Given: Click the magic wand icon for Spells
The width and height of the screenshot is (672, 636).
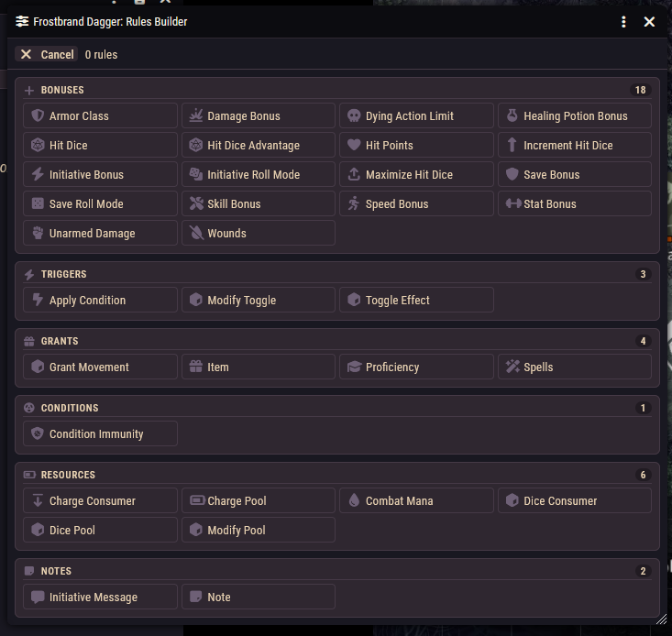Looking at the screenshot, I should click(x=512, y=367).
